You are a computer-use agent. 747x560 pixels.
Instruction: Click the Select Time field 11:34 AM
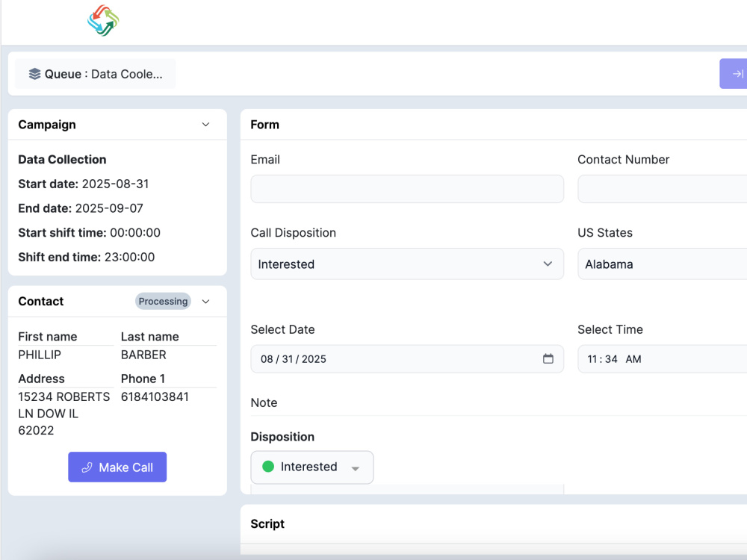coord(662,359)
